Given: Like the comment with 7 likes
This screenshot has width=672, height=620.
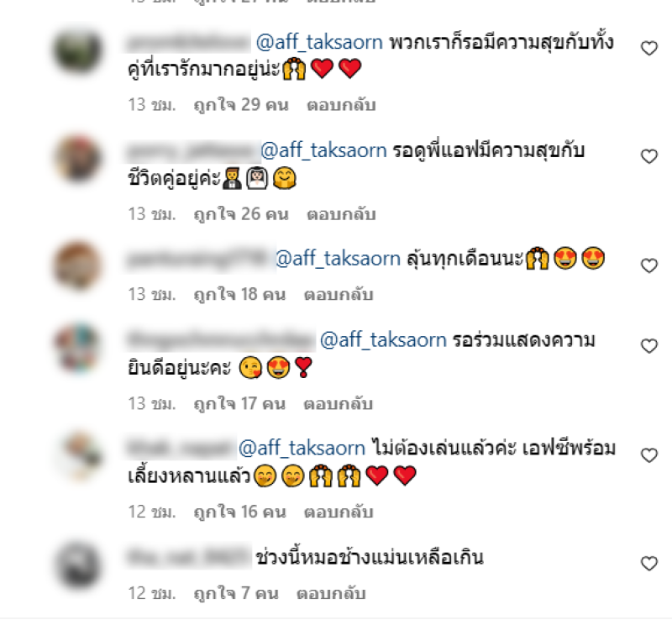Looking at the screenshot, I should (648, 564).
